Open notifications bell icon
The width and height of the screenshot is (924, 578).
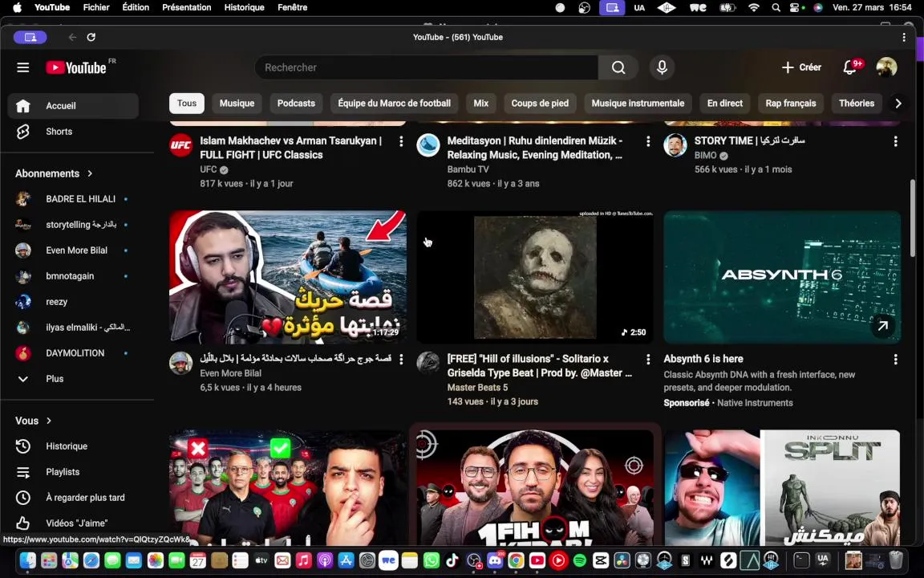850,67
